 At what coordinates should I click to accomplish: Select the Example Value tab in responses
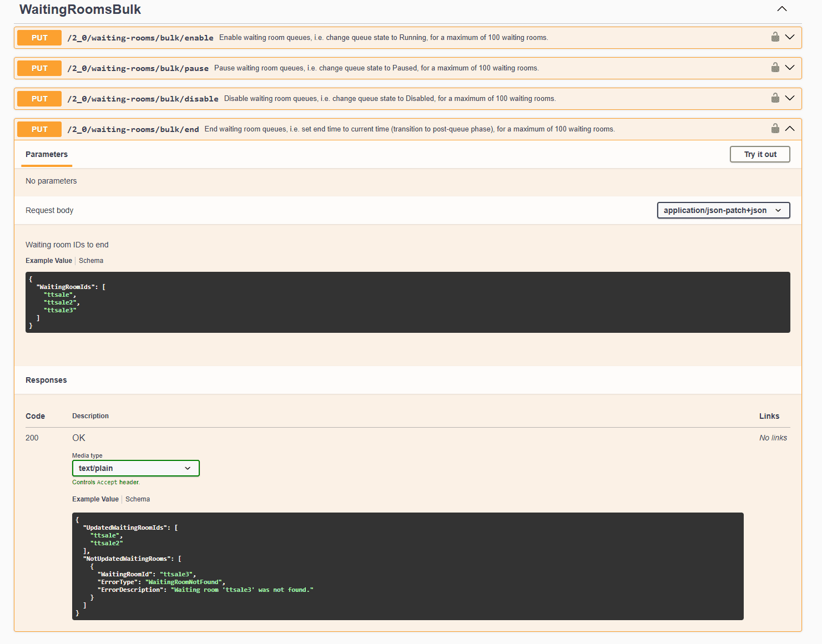click(x=95, y=499)
